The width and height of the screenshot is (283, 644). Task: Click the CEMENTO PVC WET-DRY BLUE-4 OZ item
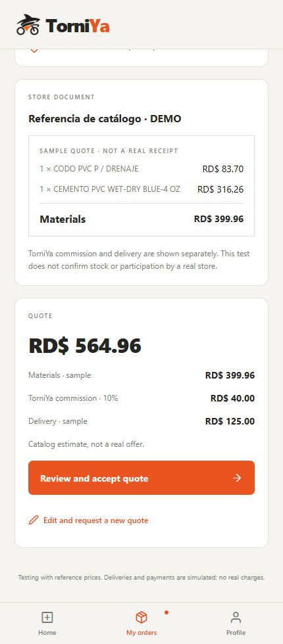(141, 189)
